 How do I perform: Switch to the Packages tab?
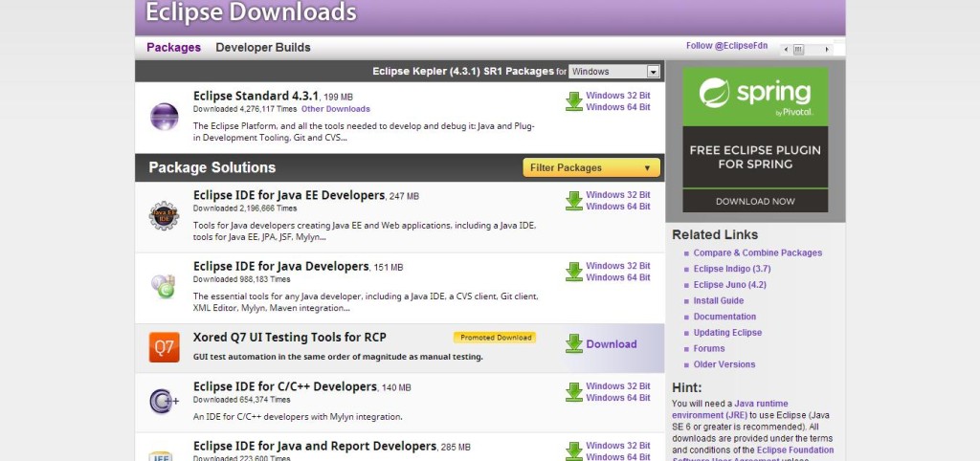point(174,48)
